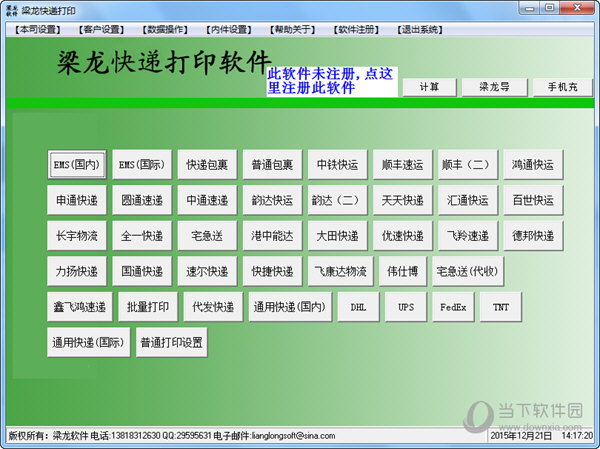Screen dimensions: 600x449
Task: Click the 速尔快递 button
Action: coord(207,271)
